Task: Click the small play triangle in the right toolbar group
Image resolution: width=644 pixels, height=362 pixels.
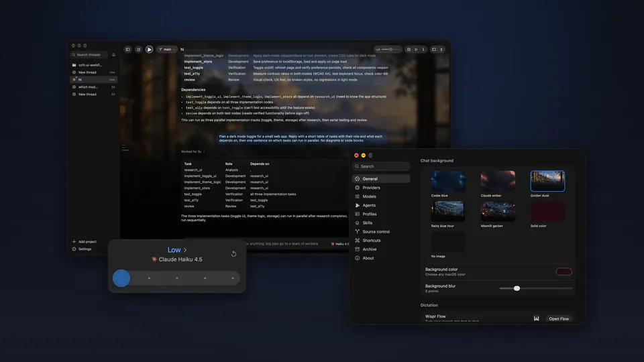Action: pyautogui.click(x=416, y=49)
